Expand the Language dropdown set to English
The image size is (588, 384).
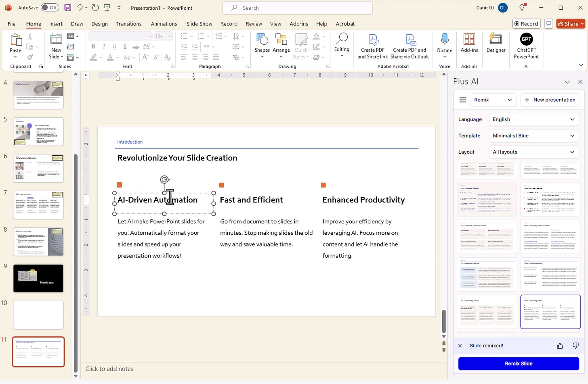(x=533, y=119)
